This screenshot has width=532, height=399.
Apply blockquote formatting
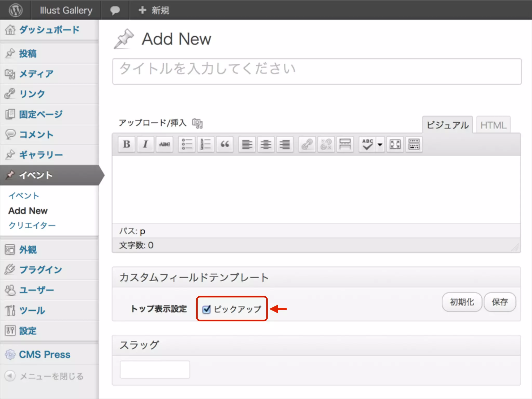[225, 144]
